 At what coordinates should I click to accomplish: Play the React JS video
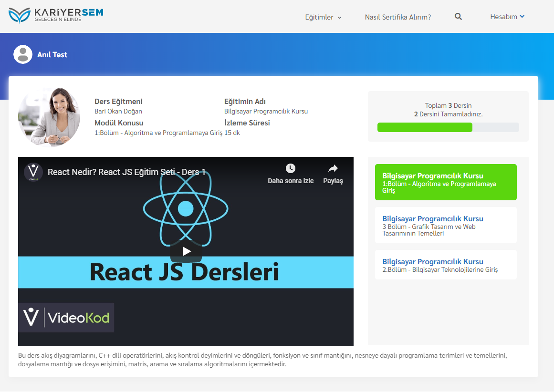[x=186, y=251]
